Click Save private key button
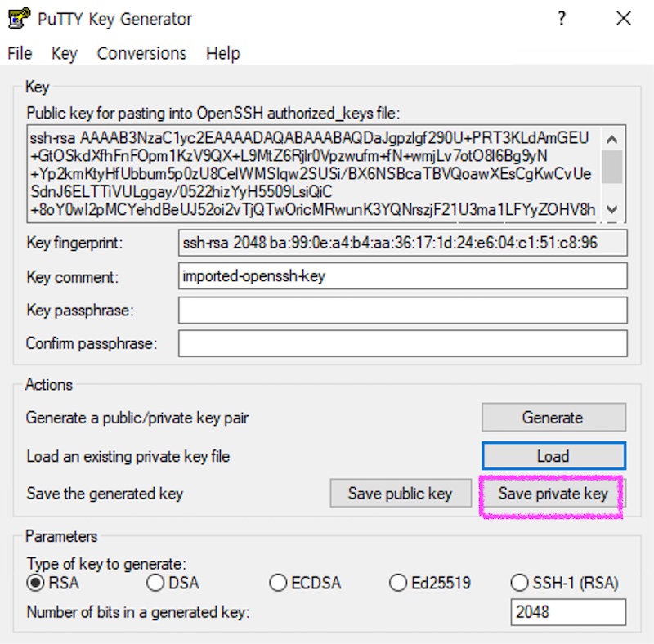 pos(553,494)
